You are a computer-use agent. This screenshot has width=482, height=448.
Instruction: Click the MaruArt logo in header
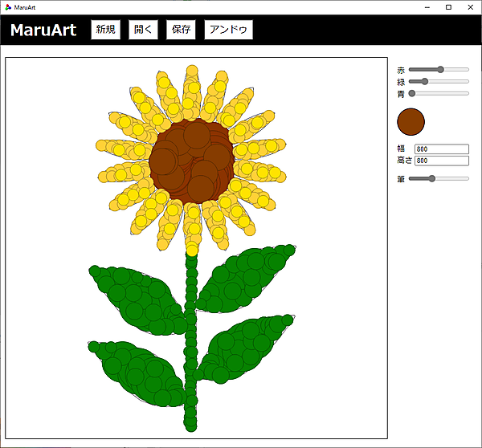pos(43,31)
